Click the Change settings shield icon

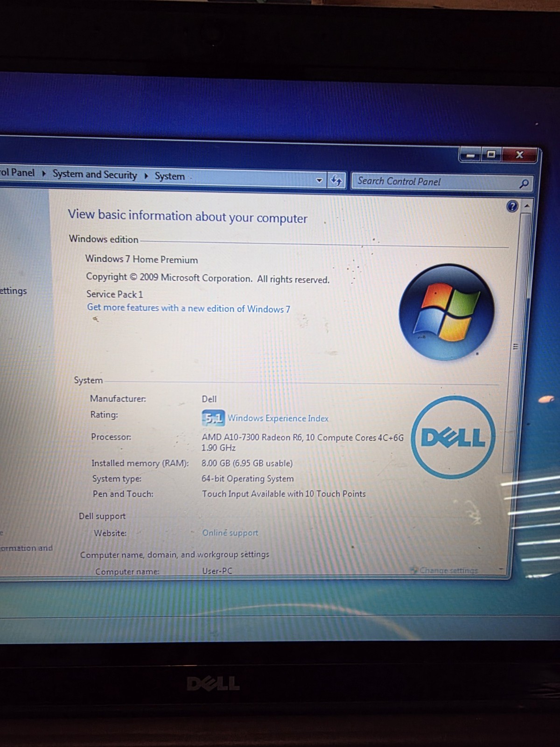[x=414, y=570]
